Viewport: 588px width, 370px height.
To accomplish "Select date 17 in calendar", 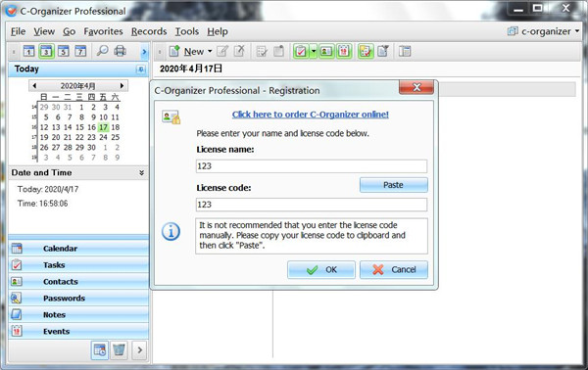I will (x=104, y=127).
